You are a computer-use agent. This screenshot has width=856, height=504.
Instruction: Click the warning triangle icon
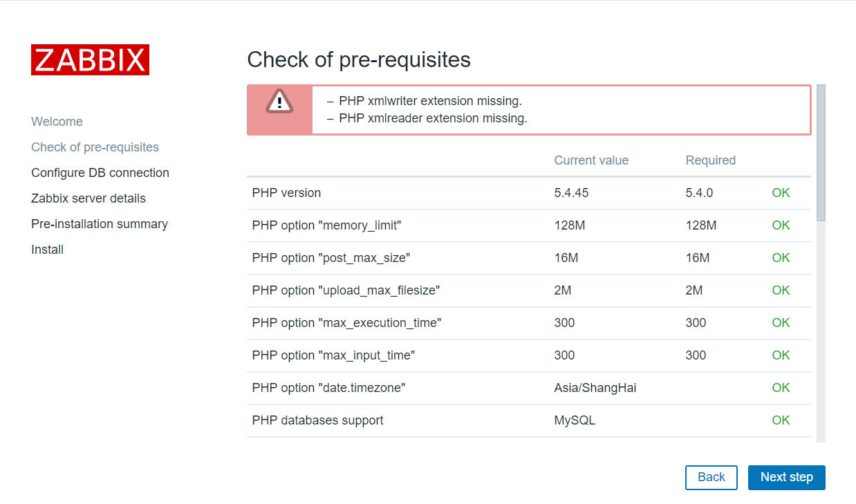[279, 103]
